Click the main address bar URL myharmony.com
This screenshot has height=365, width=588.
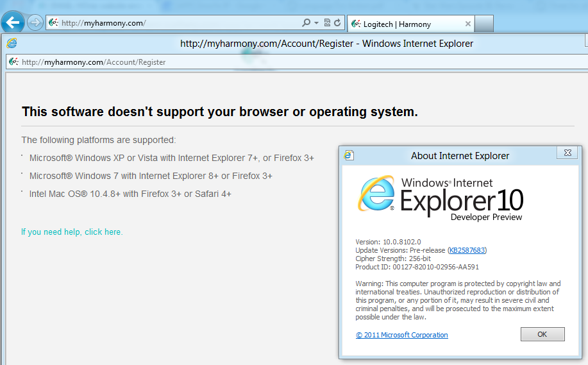click(x=103, y=23)
